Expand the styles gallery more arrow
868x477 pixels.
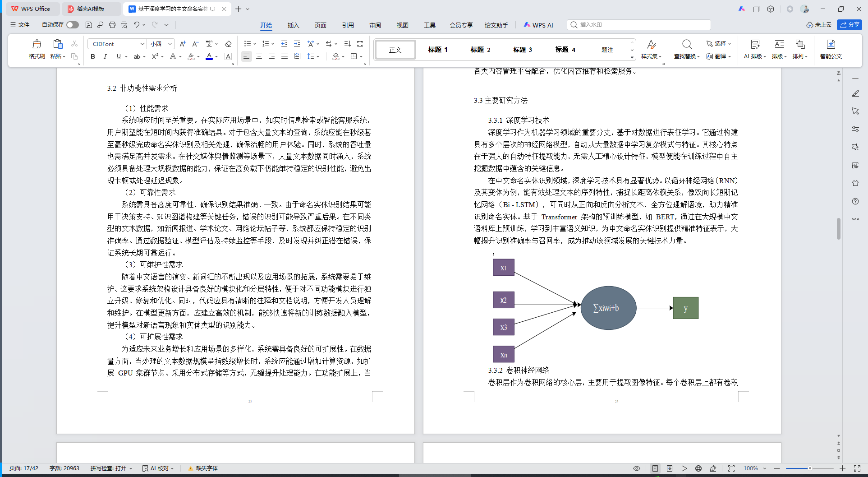click(632, 57)
